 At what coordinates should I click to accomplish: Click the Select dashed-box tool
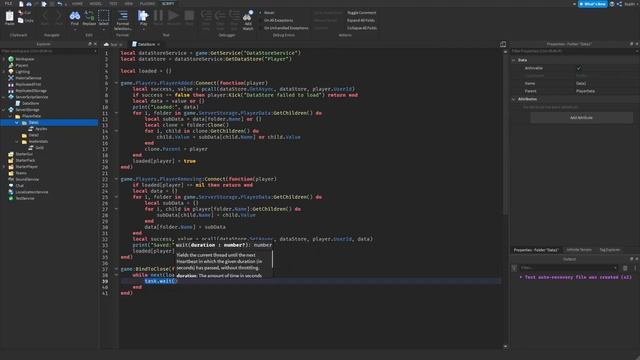click(x=104, y=16)
